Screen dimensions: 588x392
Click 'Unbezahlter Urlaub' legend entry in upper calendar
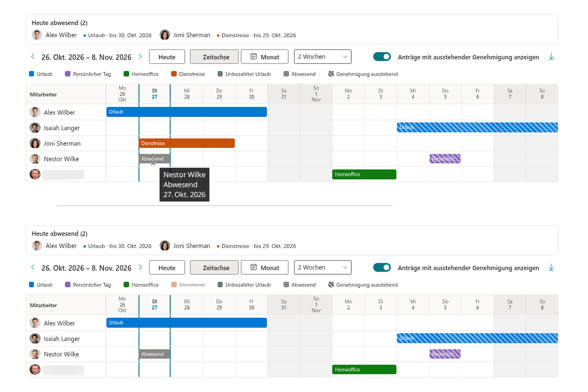click(245, 74)
